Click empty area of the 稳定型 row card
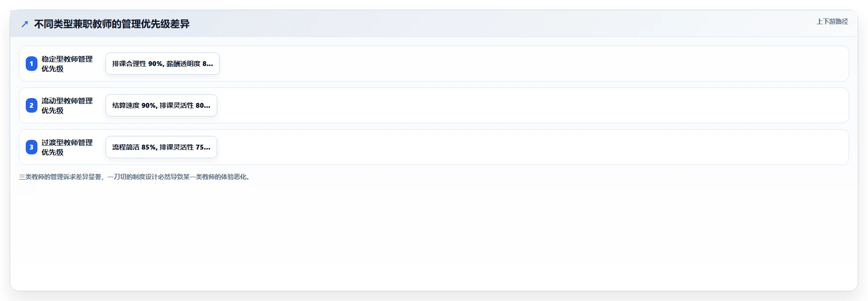The width and height of the screenshot is (868, 301). click(x=535, y=64)
